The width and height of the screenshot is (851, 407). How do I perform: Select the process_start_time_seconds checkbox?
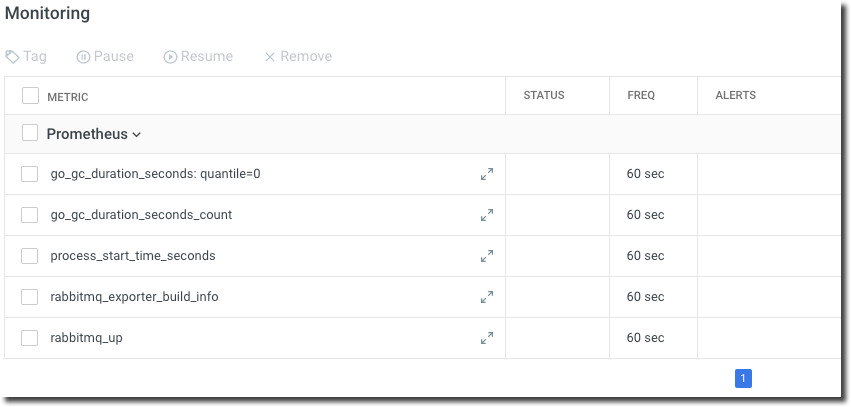pyautogui.click(x=30, y=256)
